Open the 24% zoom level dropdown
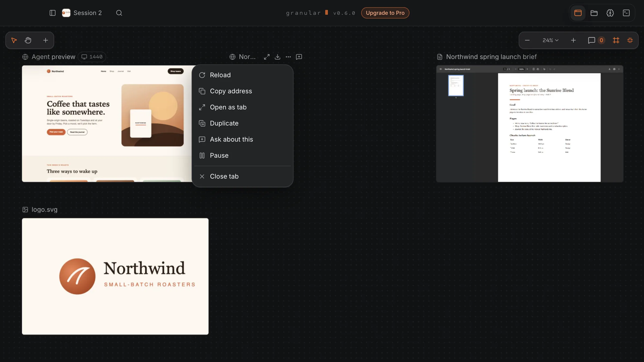The width and height of the screenshot is (644, 362). (x=550, y=40)
